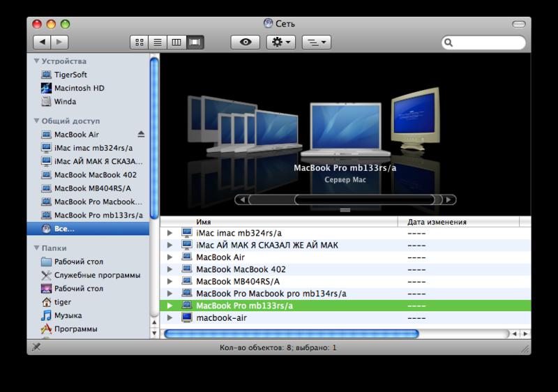
Task: Sort by Дата изменения column header
Action: (x=460, y=222)
